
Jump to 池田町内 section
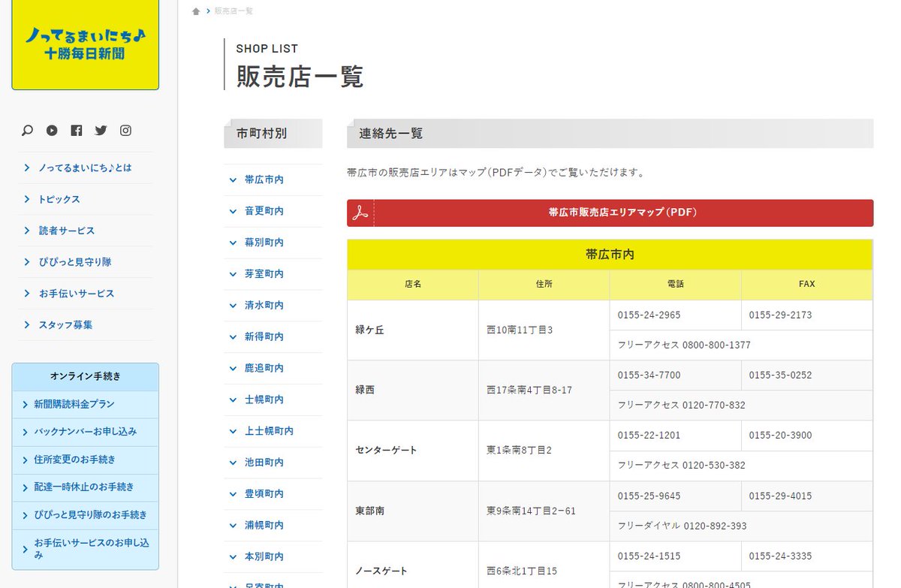coord(273,463)
